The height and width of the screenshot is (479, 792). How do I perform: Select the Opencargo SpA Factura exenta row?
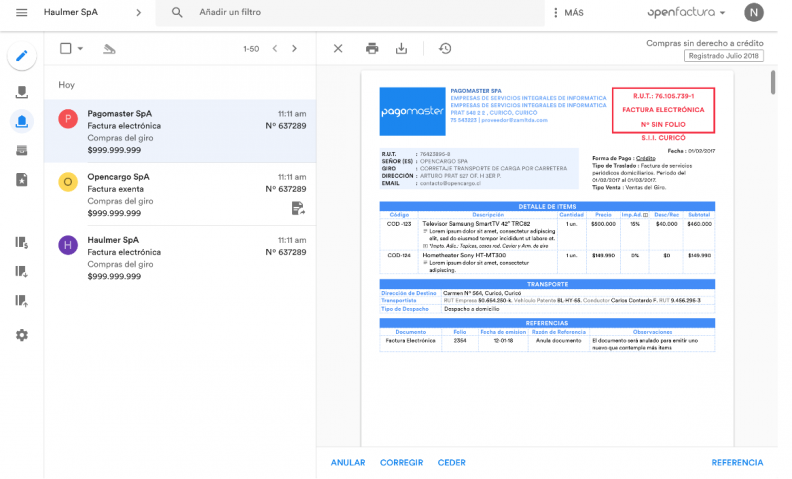(180, 195)
